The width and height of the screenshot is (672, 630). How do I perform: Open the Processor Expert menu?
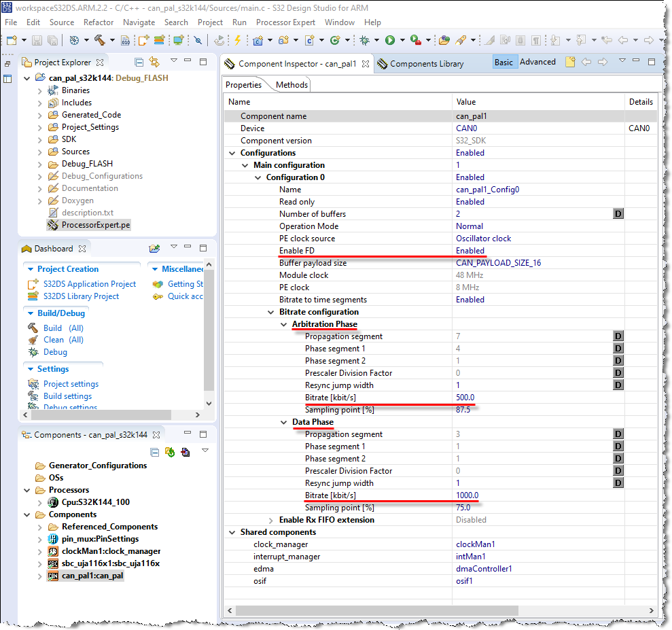(285, 22)
